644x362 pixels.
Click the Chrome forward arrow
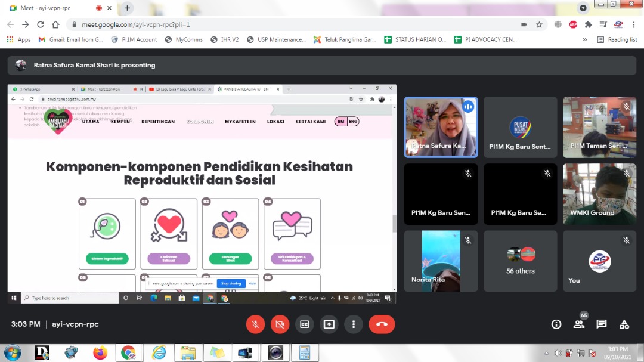[26, 24]
